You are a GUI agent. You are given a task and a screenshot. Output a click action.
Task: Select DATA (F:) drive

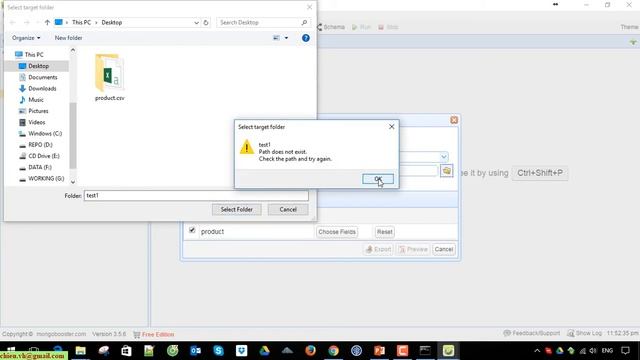point(40,167)
